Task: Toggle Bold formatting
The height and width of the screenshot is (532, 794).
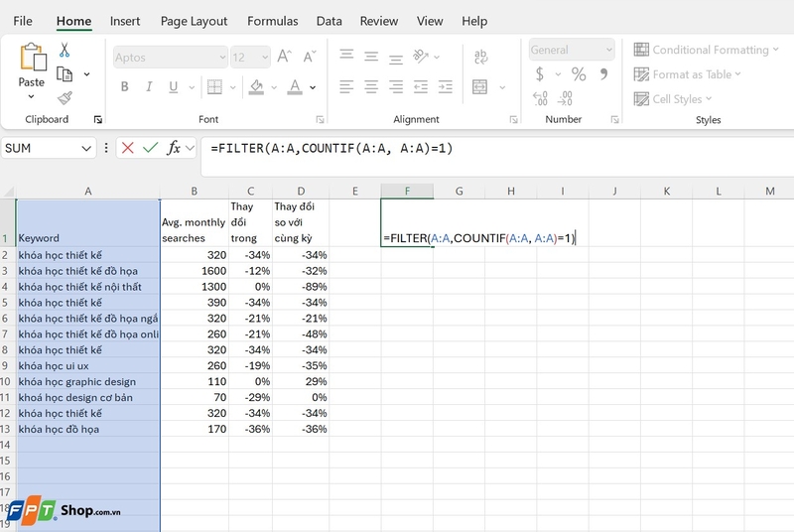Action: click(125, 87)
